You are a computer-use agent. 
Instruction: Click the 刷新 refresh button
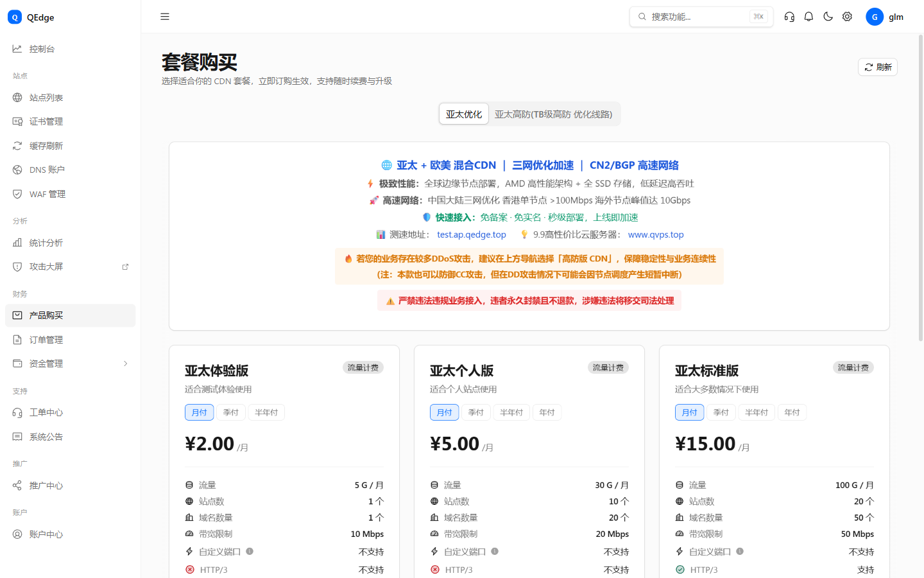click(878, 67)
